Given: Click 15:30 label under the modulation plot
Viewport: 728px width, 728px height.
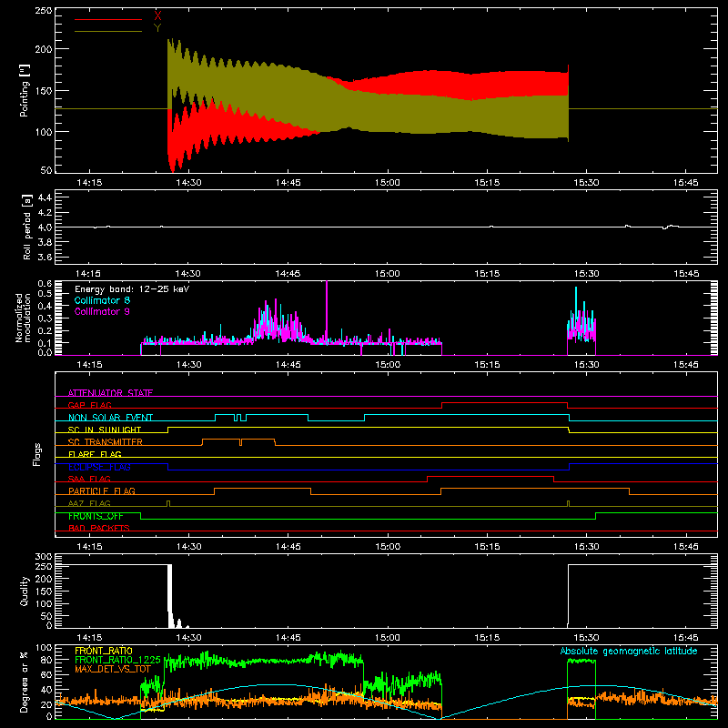Looking at the screenshot, I should coord(586,365).
